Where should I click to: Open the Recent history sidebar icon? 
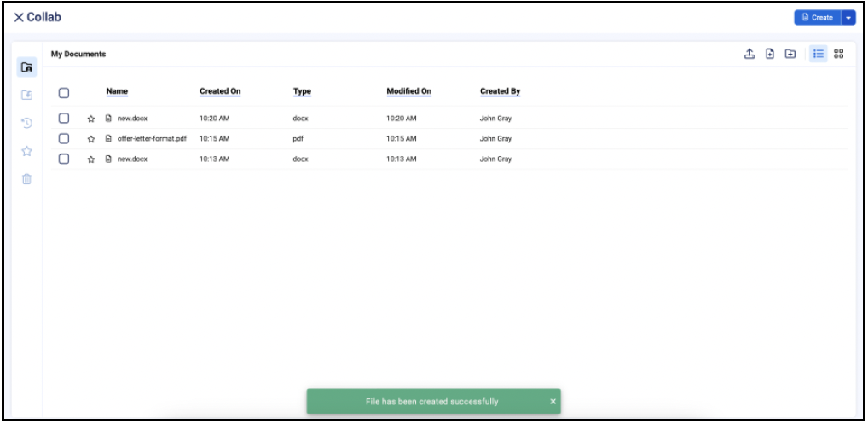click(x=26, y=123)
